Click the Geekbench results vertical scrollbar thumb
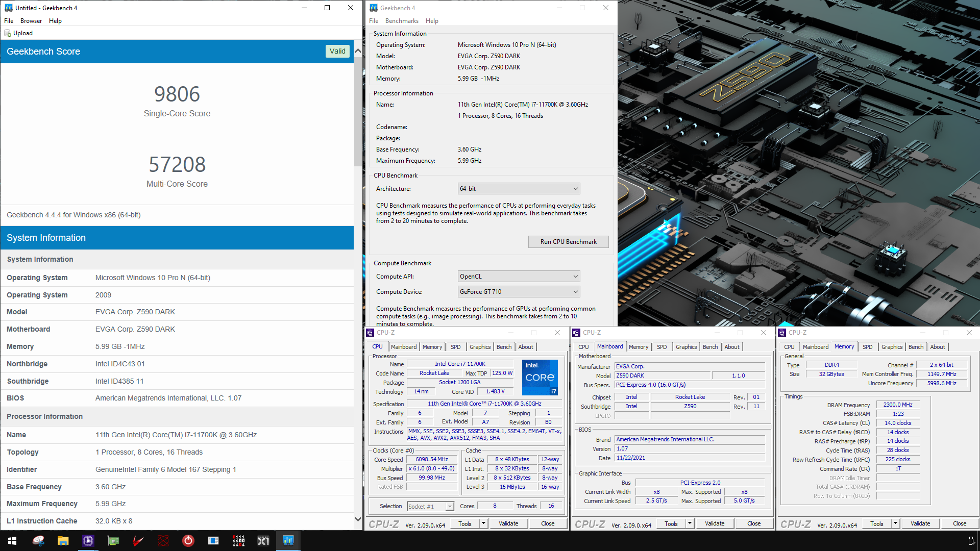 tap(358, 111)
